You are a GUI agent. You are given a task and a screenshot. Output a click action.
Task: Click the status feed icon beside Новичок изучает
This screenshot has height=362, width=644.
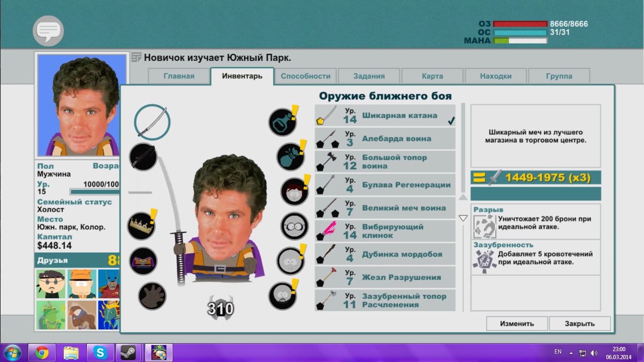tap(137, 58)
